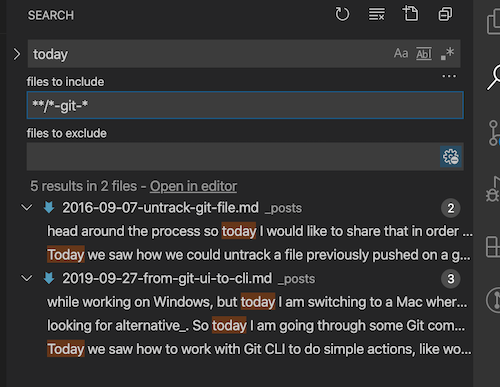Clear search results with the list icon

[377, 14]
